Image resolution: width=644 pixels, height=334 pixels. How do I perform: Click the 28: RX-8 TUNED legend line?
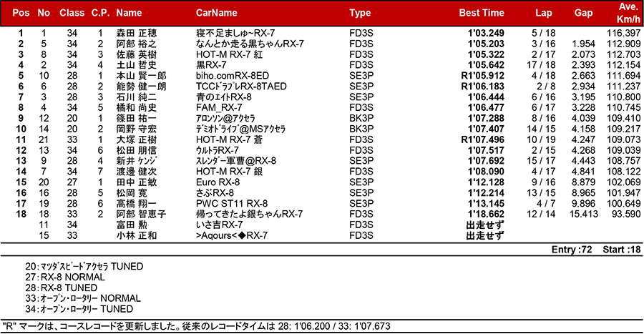coord(62,288)
